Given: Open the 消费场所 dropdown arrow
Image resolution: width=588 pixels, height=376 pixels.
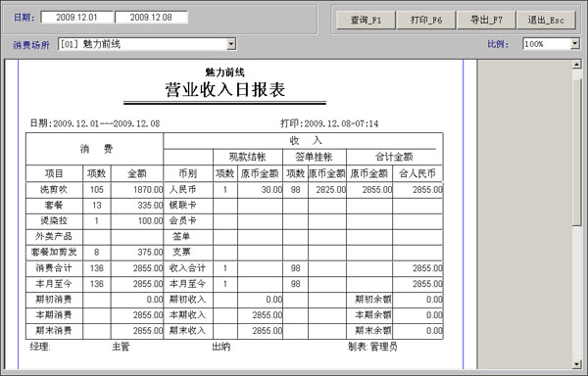Looking at the screenshot, I should point(231,44).
